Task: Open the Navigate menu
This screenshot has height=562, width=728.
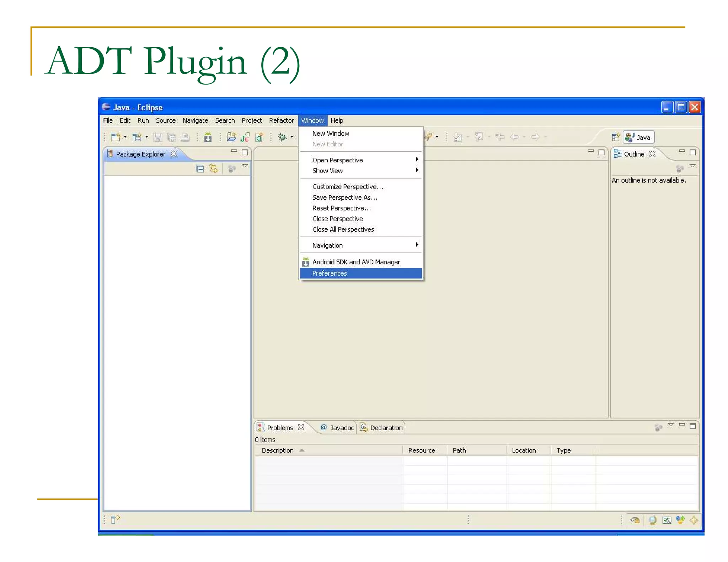Action: (x=195, y=120)
